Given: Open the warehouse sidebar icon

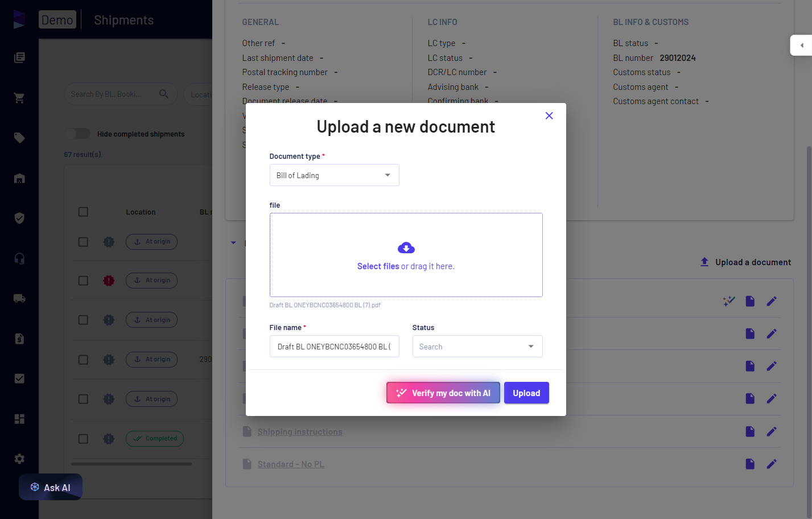Looking at the screenshot, I should (19, 178).
